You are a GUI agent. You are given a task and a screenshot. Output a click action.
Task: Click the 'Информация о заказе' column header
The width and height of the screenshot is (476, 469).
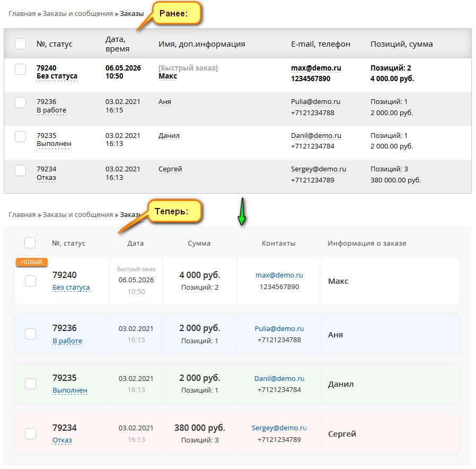(367, 244)
